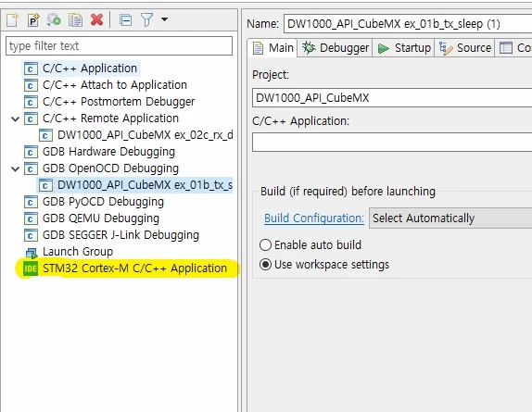Switch to the partially visible Co... tab

514,48
